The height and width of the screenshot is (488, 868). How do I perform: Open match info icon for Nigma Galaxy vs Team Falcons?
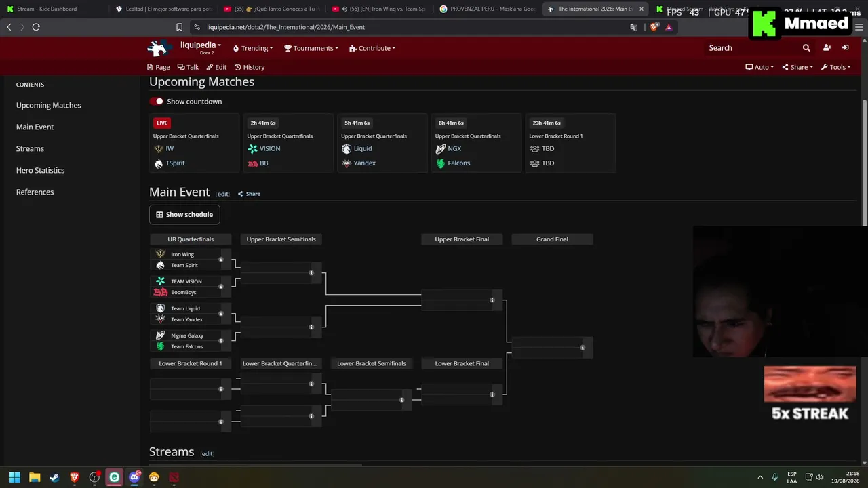(220, 341)
